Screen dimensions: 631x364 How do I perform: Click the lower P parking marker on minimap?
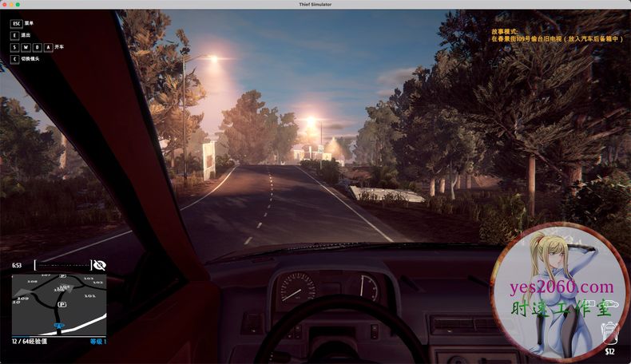point(63,304)
